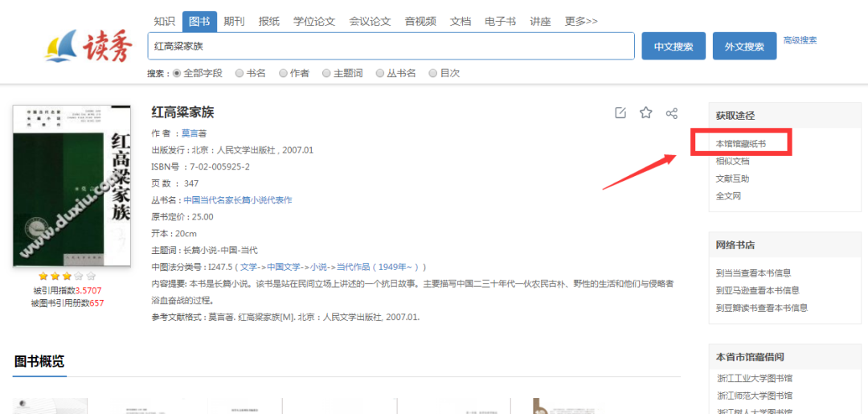Viewport: 868px width, 414px height.
Task: Click author link 莫言
Action: coord(190,133)
